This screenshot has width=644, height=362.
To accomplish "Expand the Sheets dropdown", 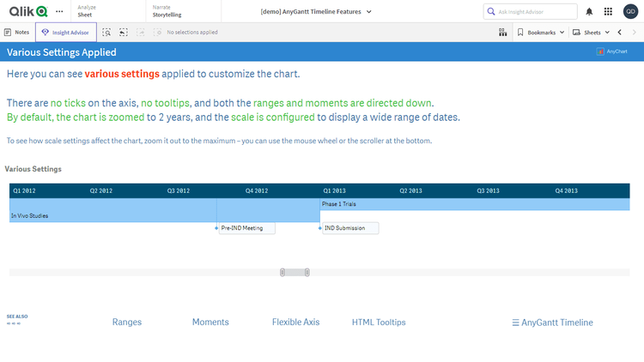I will (x=592, y=32).
